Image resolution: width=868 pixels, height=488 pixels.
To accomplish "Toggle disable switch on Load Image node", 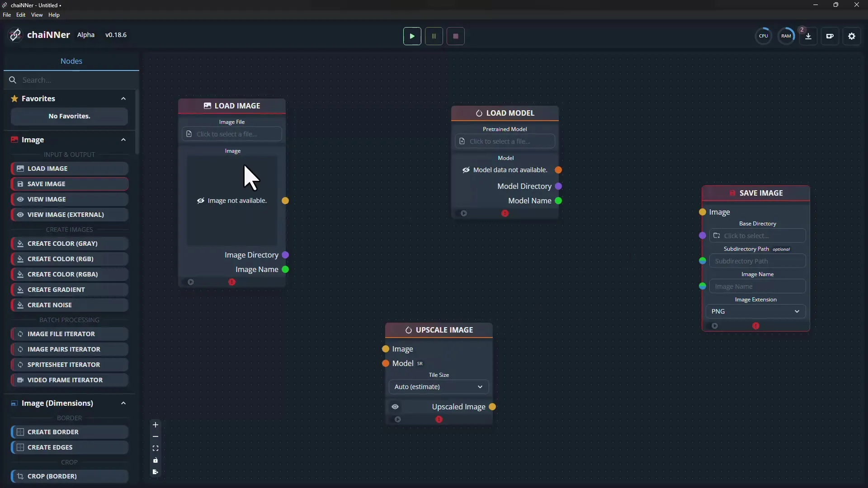I will click(191, 282).
